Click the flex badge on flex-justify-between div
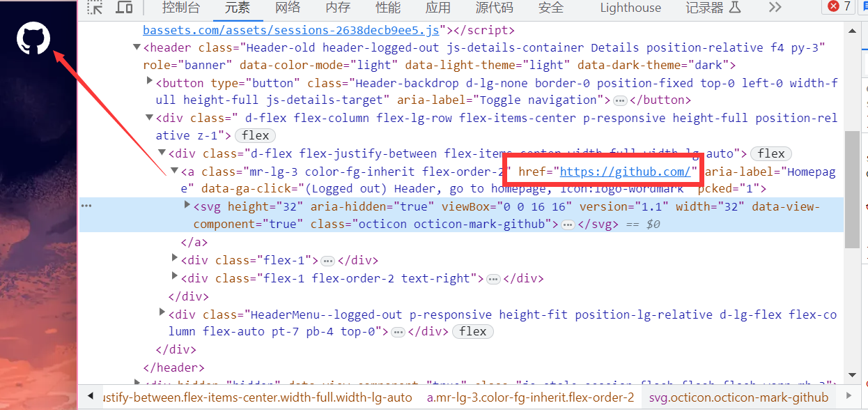868x410 pixels. coord(771,153)
